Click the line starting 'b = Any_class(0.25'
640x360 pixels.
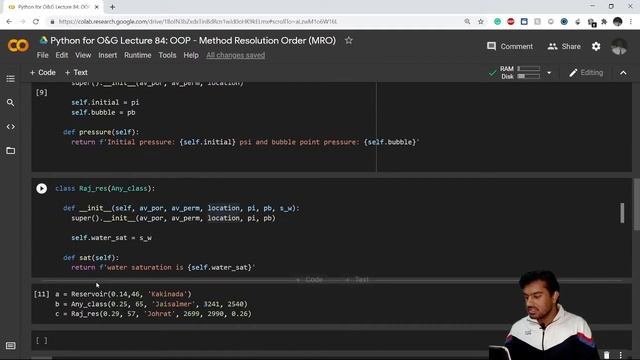pos(151,304)
